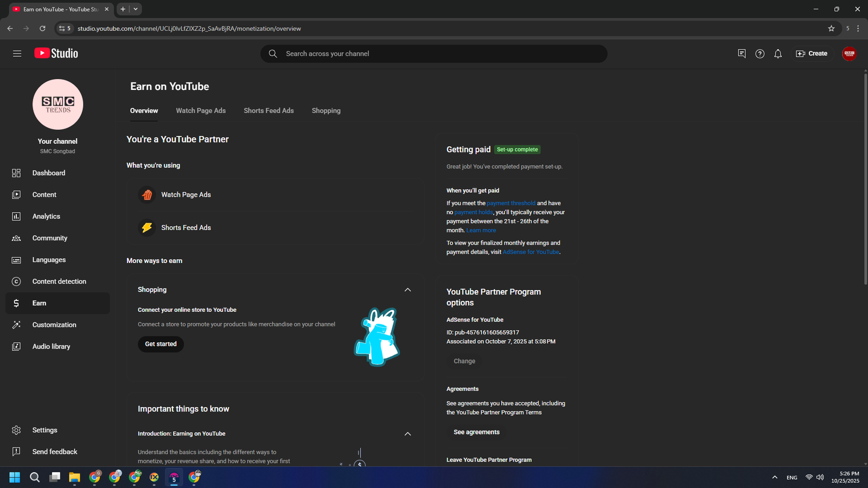
Task: Switch to the Watch Page Ads tab
Action: 201,111
